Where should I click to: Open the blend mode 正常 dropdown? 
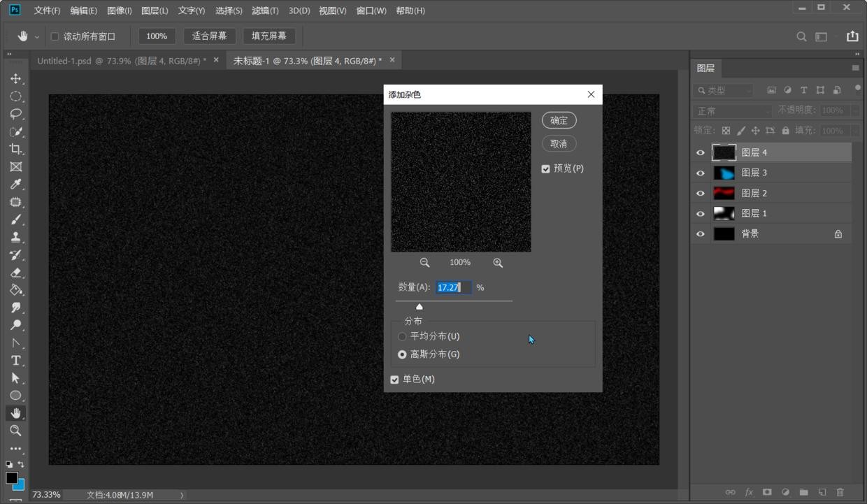732,111
